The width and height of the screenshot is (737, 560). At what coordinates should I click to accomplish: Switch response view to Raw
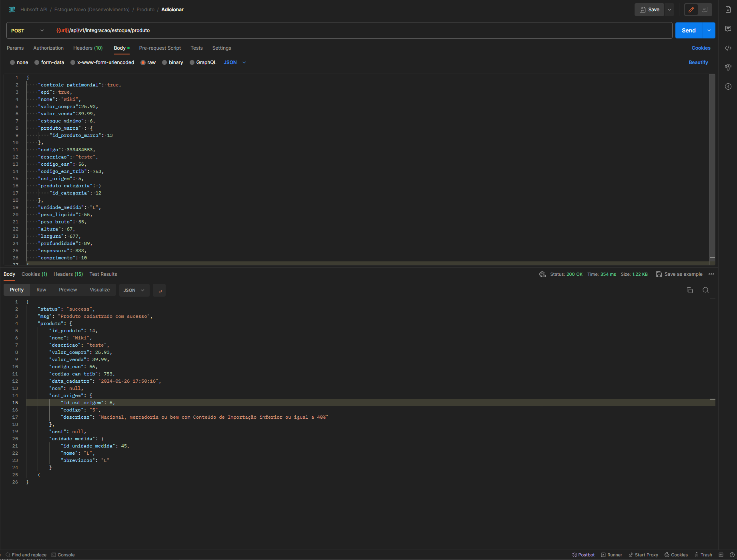click(41, 290)
